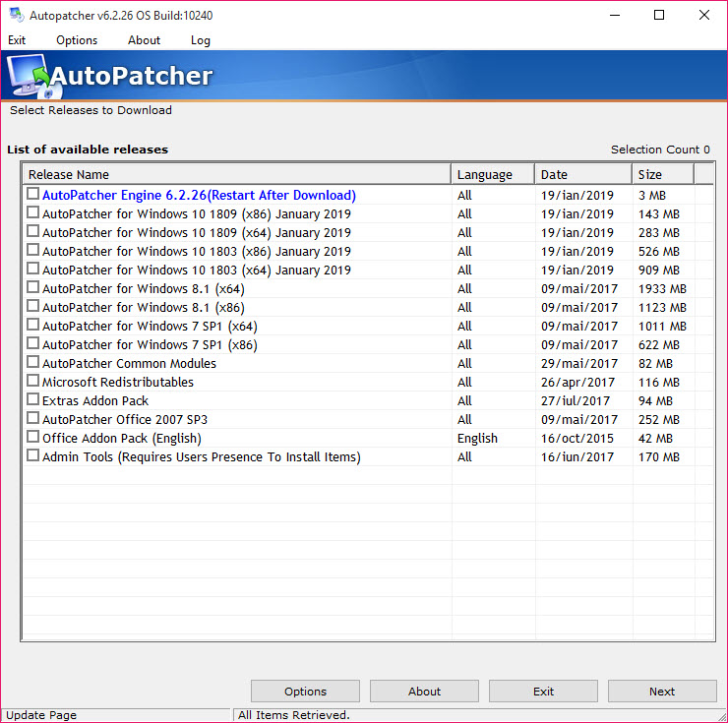Image resolution: width=728 pixels, height=723 pixels.
Task: Click the AutoPatcher Common Modules row name
Action: (129, 364)
